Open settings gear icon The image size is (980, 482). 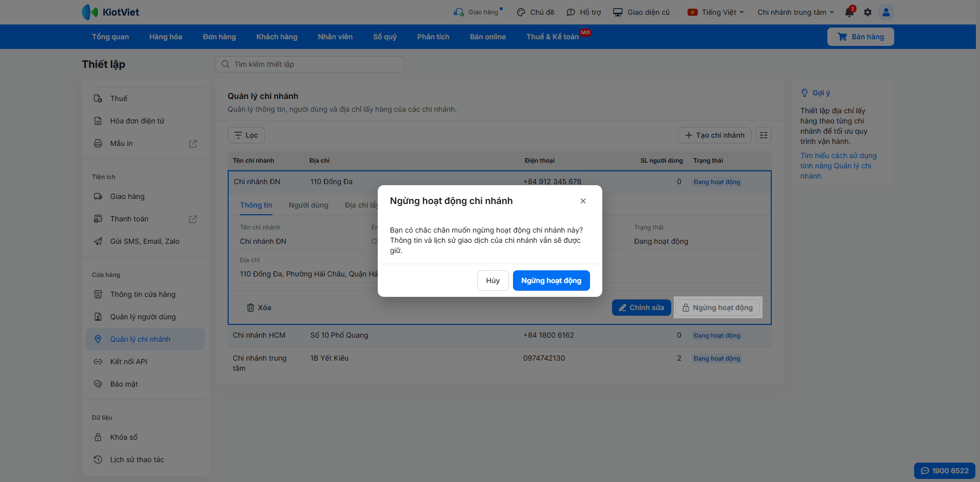click(x=868, y=12)
